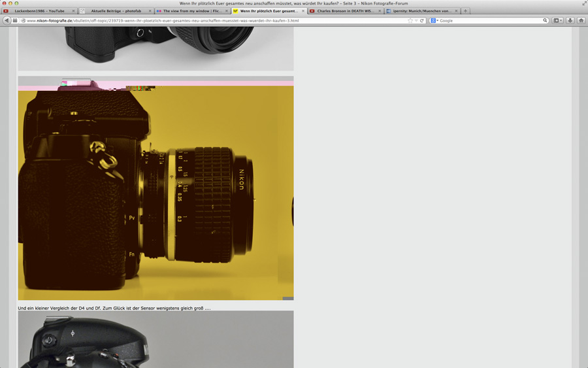Viewport: 588px width, 368px height.
Task: Close the Nikon Fotografie-Forum tab
Action: click(303, 11)
